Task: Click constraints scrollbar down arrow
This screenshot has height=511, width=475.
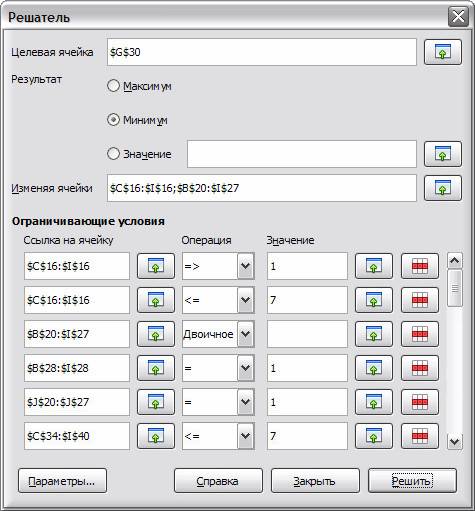Action: (x=455, y=442)
